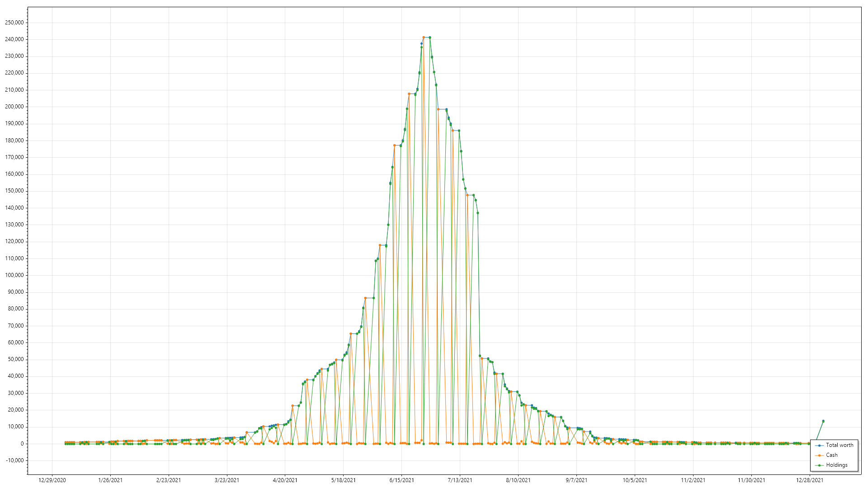
Task: Click the orange Cash legend marker
Action: tap(820, 455)
